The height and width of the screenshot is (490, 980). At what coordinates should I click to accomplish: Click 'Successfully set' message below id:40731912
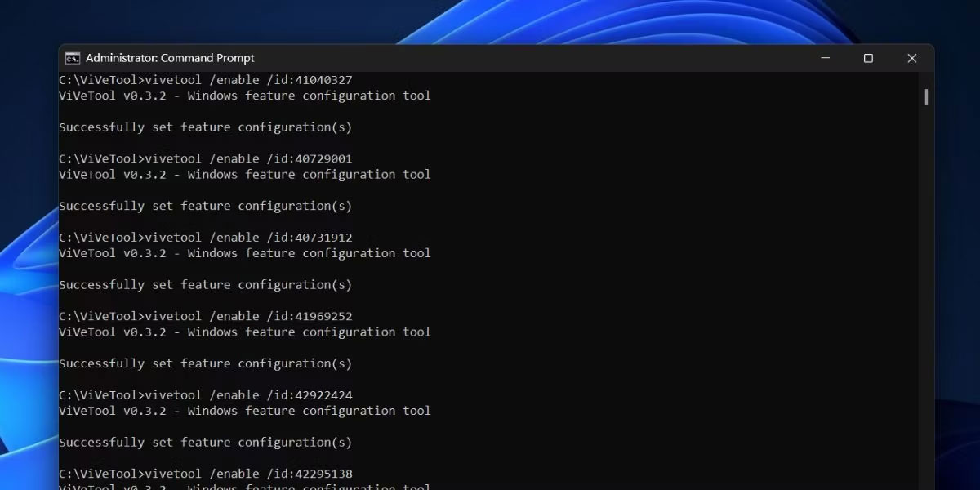click(x=206, y=285)
